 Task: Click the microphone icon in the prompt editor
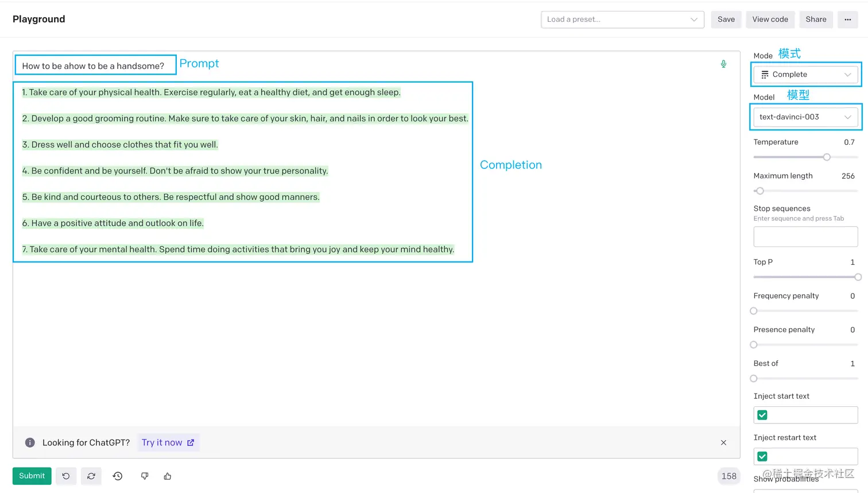[723, 64]
